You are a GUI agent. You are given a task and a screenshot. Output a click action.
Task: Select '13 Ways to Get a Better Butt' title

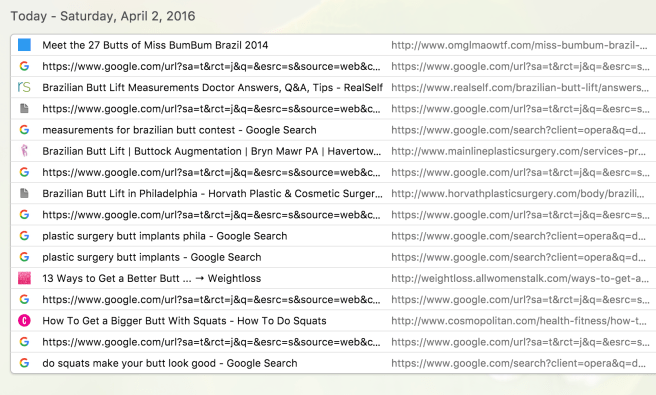pyautogui.click(x=152, y=278)
